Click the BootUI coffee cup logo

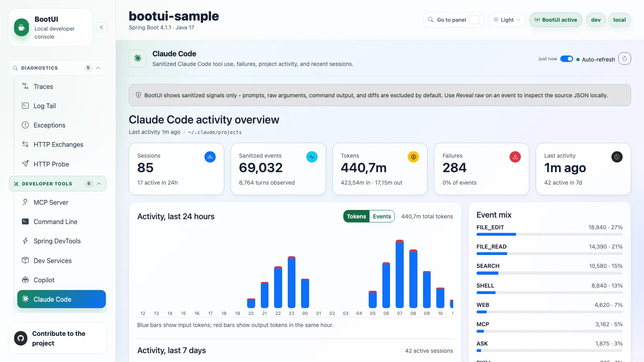tap(22, 27)
